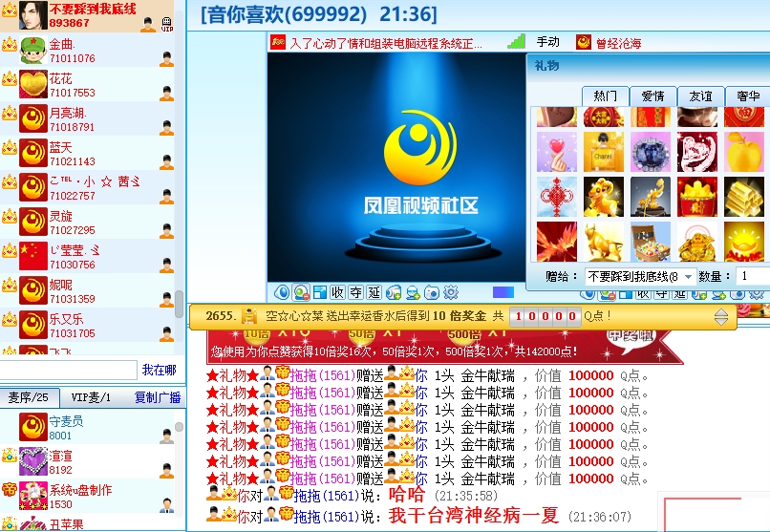Select the stacked gold bars gift

(744, 197)
